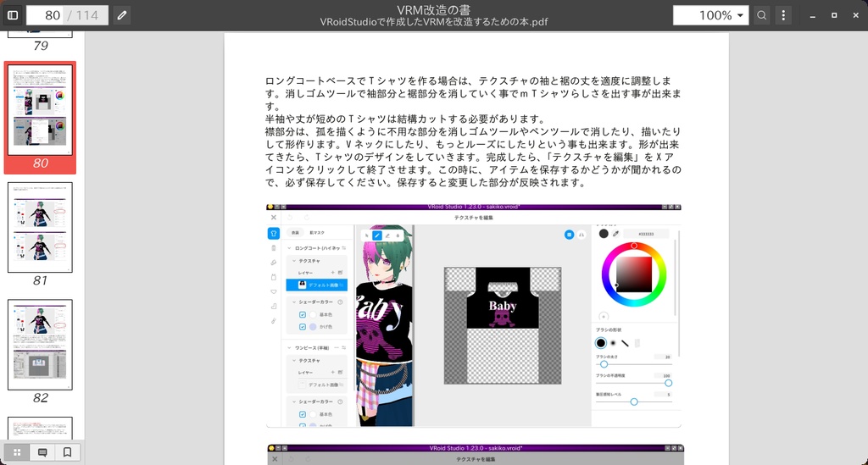Viewport: 868px width, 465px height.
Task: Toggle かげ色 checkbox under ロングコート shader
Action: pyautogui.click(x=303, y=327)
